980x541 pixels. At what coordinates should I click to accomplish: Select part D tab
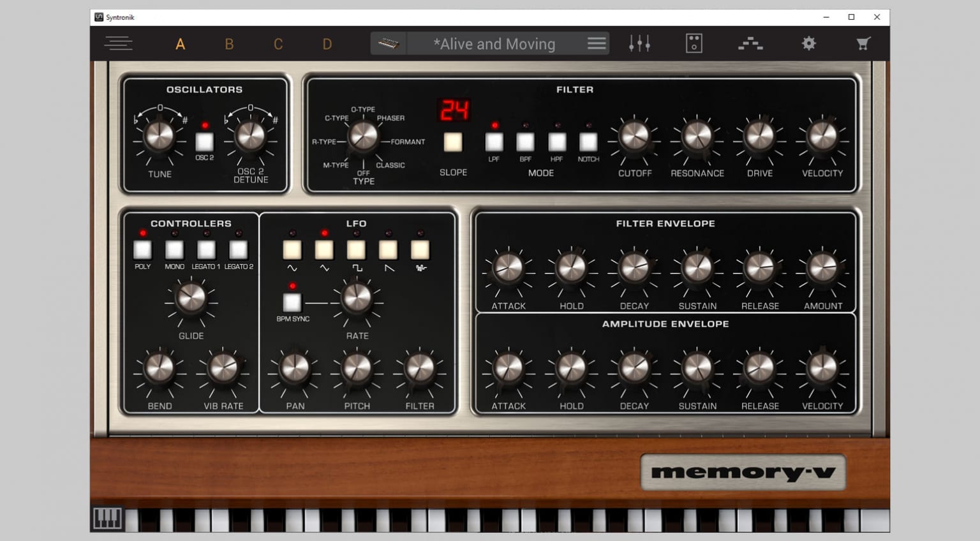pyautogui.click(x=327, y=44)
